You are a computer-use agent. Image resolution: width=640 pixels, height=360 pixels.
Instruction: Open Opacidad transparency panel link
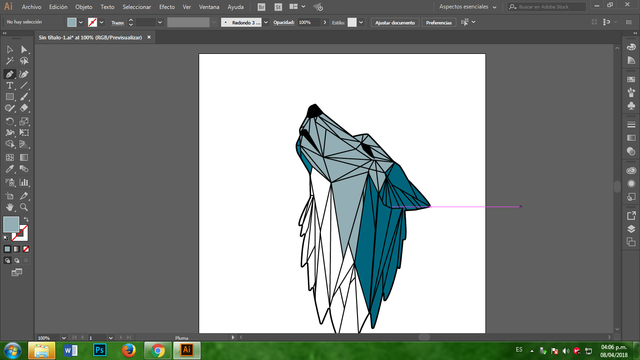(x=284, y=22)
